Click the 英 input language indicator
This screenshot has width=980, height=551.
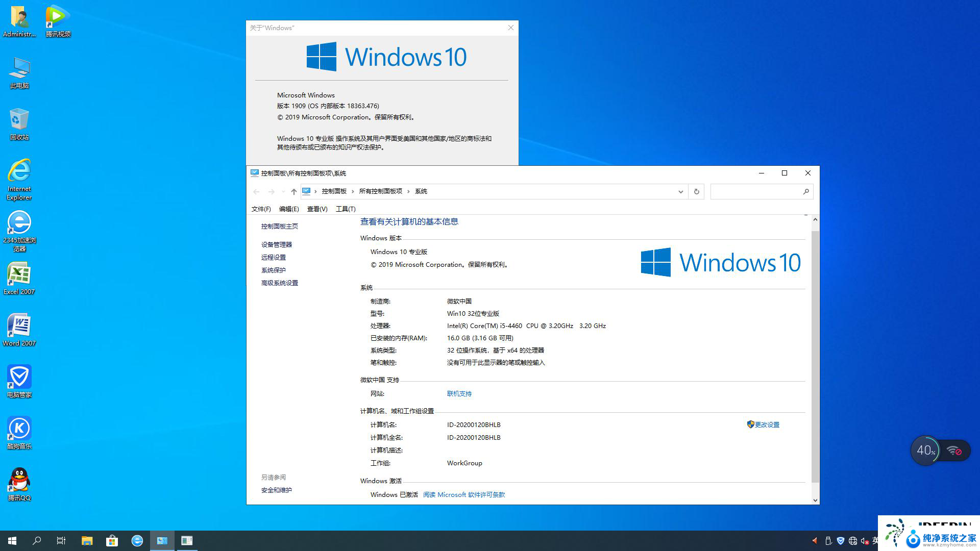click(875, 541)
